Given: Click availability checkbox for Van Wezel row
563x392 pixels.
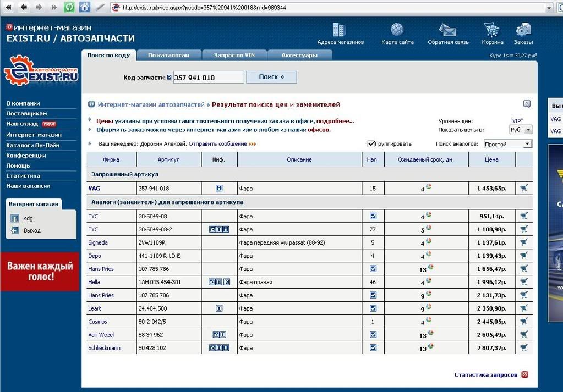Looking at the screenshot, I should [x=373, y=334].
